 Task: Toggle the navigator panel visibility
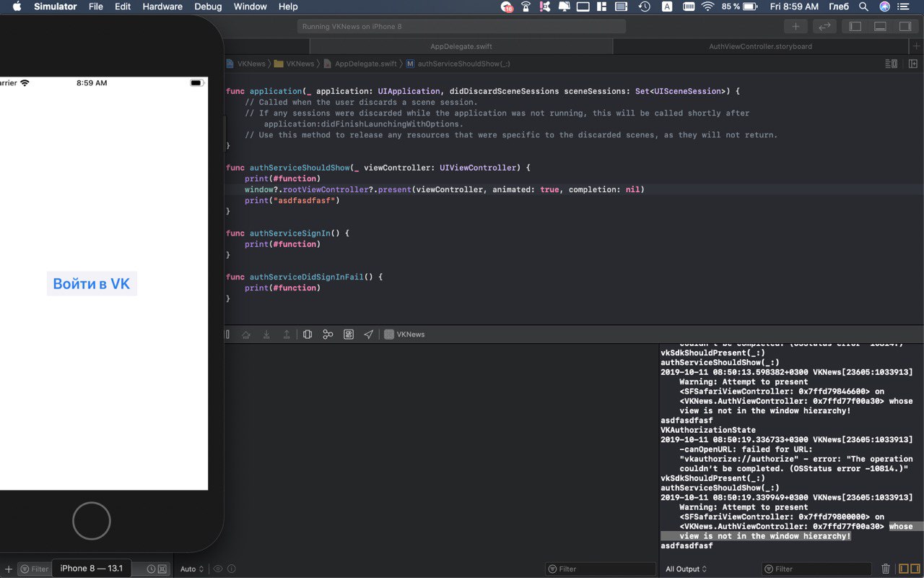tap(855, 26)
